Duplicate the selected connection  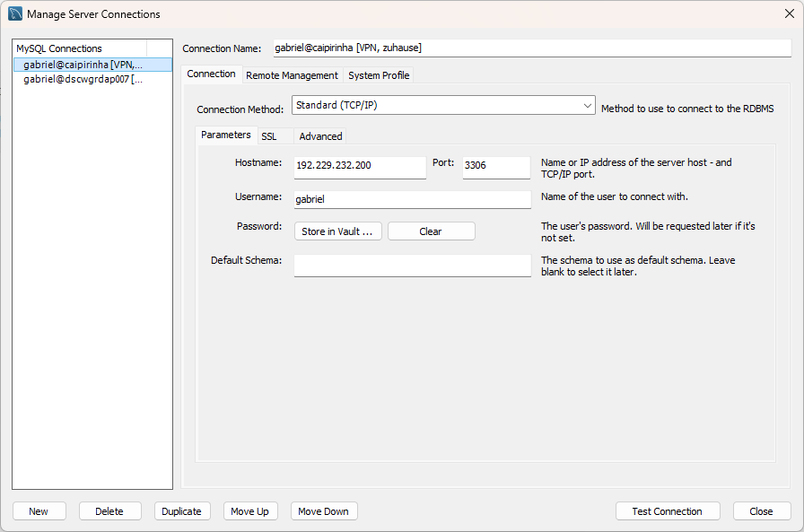point(182,511)
